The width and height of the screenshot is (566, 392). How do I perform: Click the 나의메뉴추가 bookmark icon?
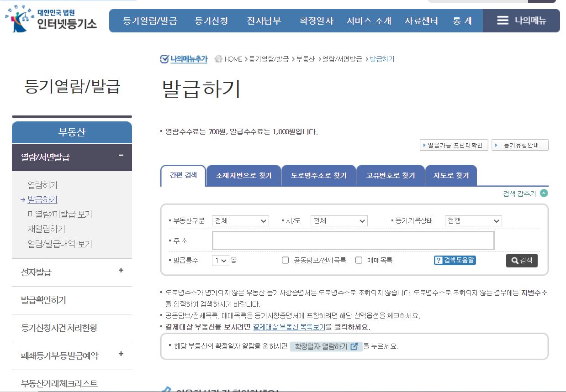coord(164,58)
